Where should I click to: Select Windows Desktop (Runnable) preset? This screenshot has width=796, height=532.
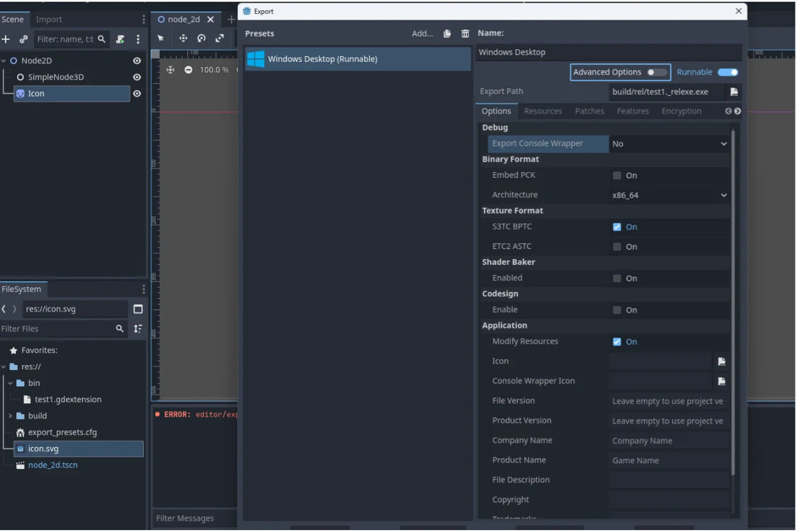click(358, 59)
